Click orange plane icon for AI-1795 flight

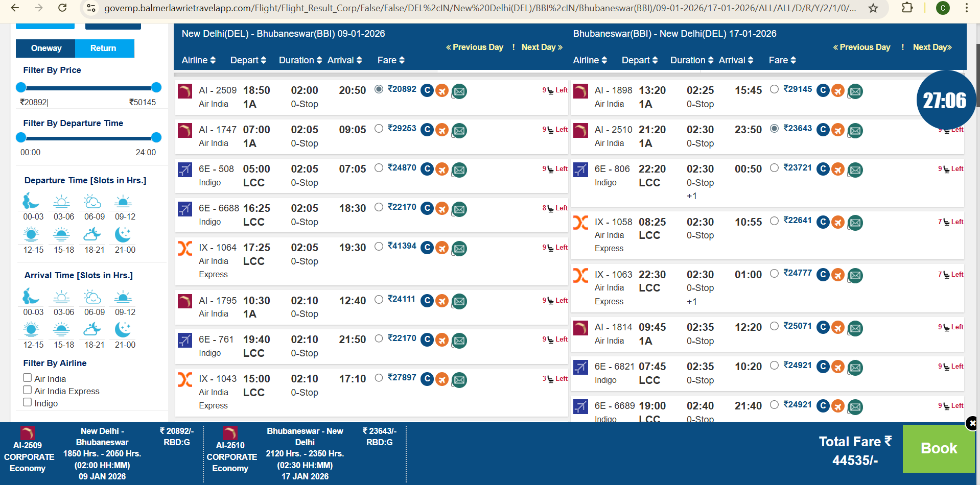tap(442, 301)
